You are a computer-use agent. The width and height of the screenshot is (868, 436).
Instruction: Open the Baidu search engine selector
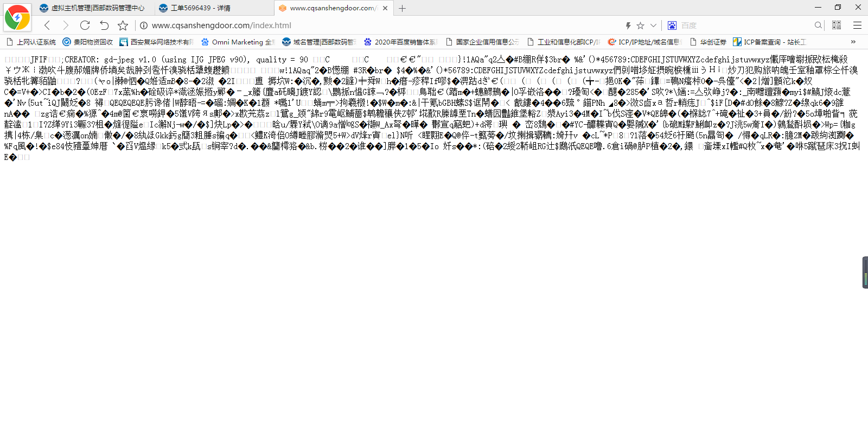click(x=672, y=25)
